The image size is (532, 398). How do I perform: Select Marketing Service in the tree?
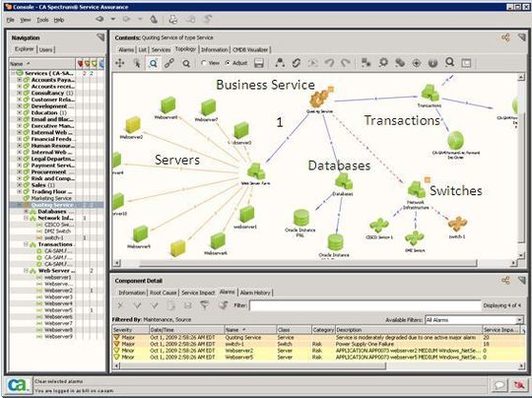point(51,198)
